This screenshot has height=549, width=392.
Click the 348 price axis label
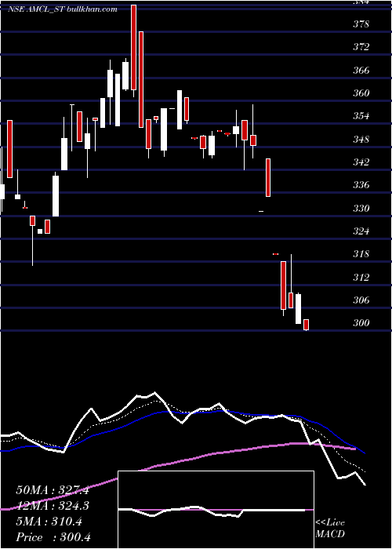point(361,140)
